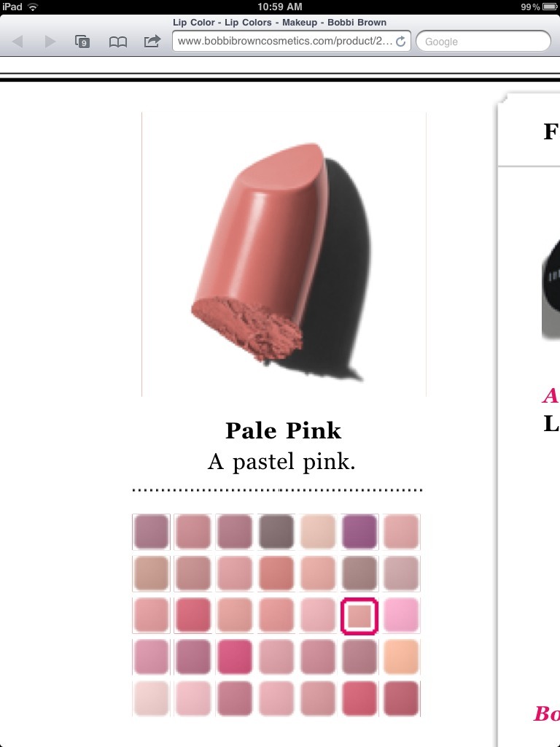Open the bookmarks book icon
Screen dimensions: 560x747
click(x=117, y=42)
